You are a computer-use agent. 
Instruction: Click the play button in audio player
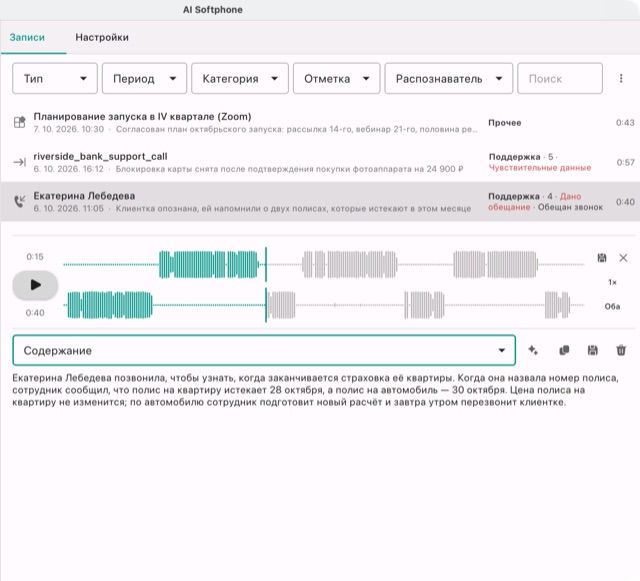35,285
